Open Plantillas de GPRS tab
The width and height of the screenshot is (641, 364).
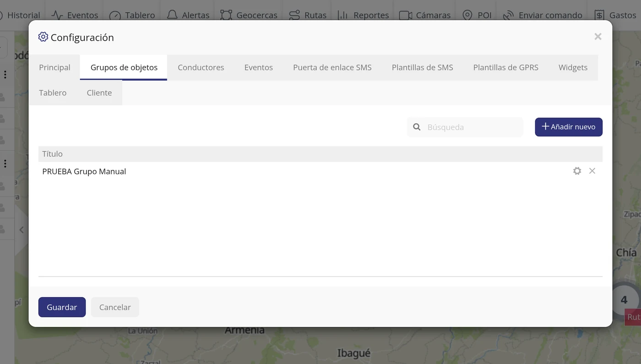pos(505,67)
